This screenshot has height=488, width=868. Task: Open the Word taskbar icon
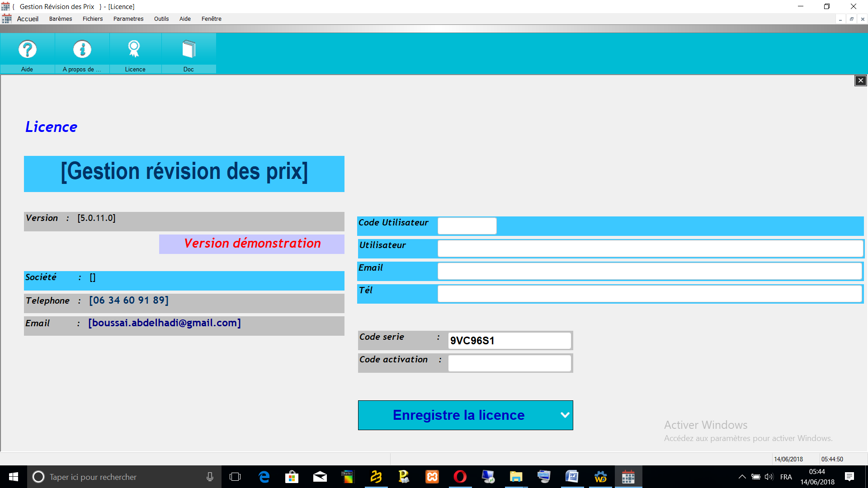pos(572,477)
